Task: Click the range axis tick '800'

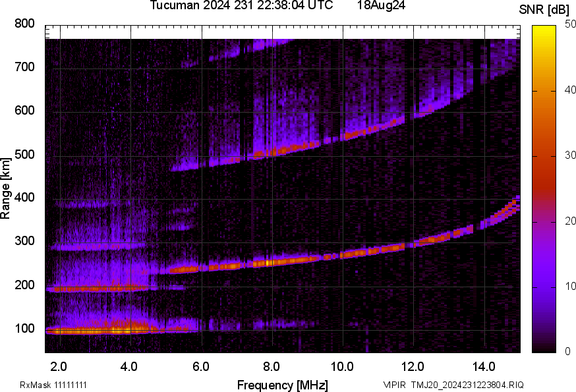Action: [24, 24]
